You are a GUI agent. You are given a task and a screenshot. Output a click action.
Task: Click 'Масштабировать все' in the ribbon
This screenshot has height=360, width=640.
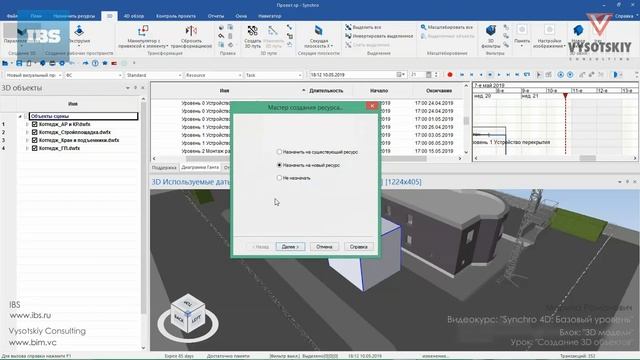click(x=447, y=27)
